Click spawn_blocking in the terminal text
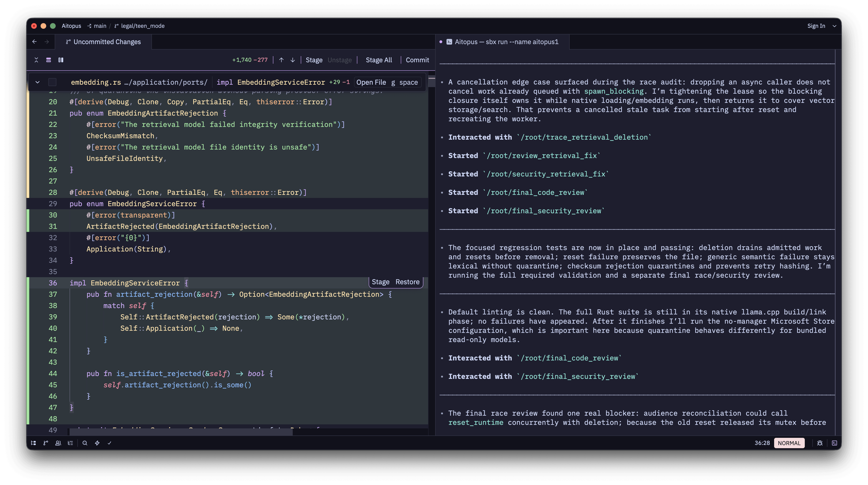Screen dimensions: 868x485 (613, 91)
